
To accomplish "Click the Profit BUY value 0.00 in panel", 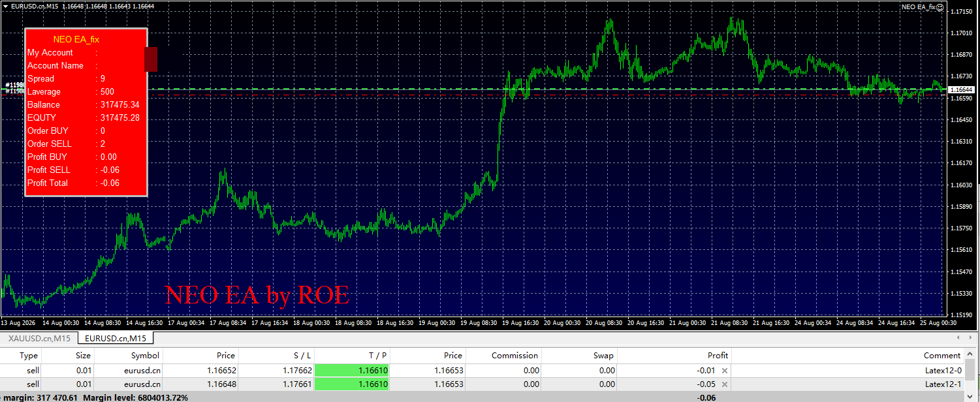I will click(x=108, y=157).
